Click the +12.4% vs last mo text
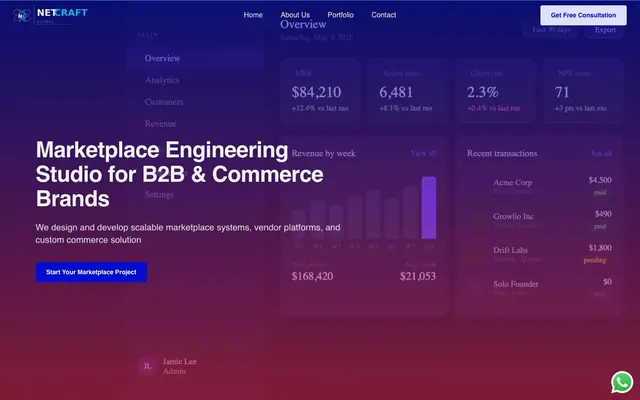 pos(320,109)
